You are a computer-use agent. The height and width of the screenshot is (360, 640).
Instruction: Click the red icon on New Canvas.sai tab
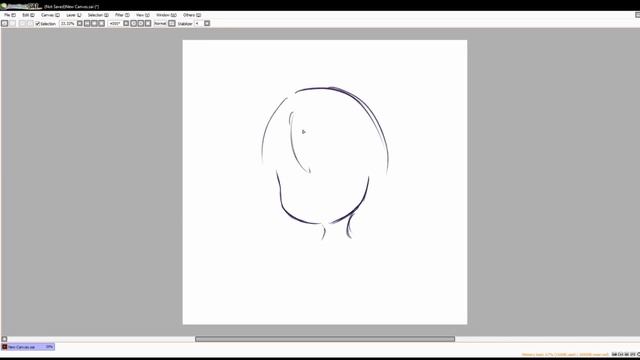point(4,347)
